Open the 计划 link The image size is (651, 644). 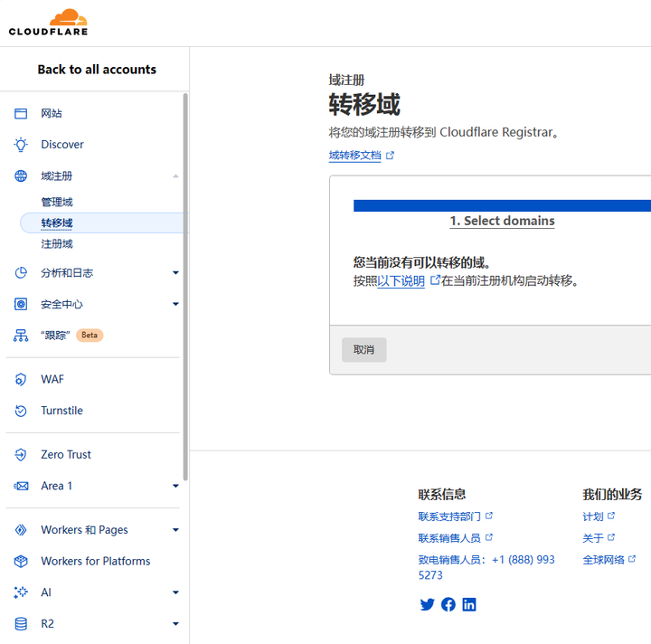(593, 516)
